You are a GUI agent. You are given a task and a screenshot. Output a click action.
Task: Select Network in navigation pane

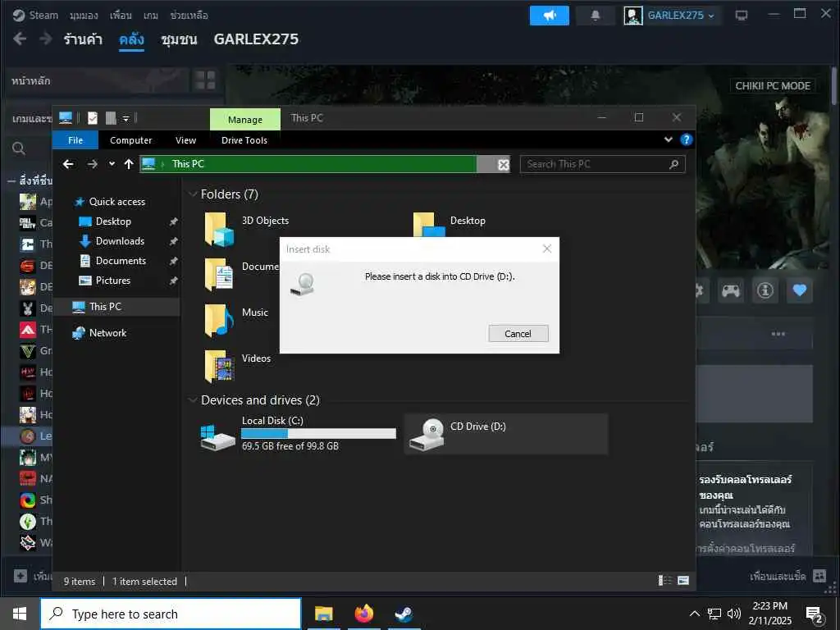tap(107, 333)
